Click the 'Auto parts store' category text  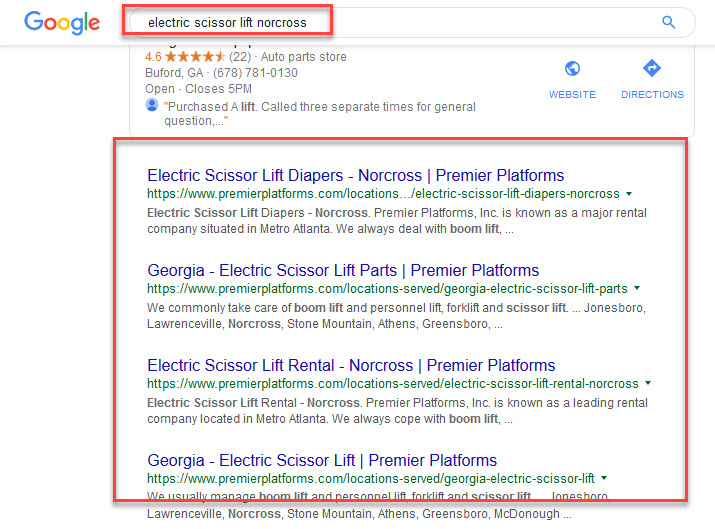(x=304, y=57)
